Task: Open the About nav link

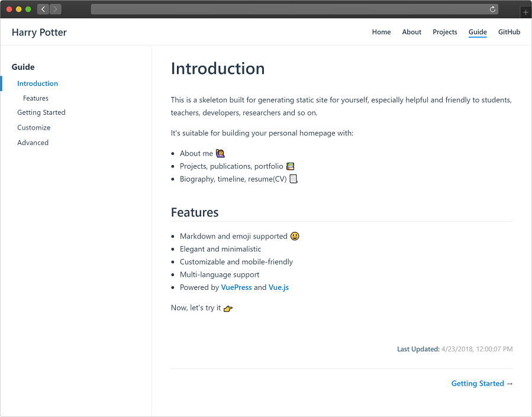Action: [411, 32]
